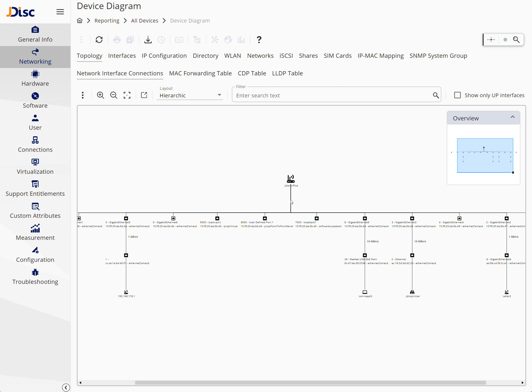Click the fit-to-screen icon
Image resolution: width=532 pixels, height=392 pixels.
tap(127, 95)
